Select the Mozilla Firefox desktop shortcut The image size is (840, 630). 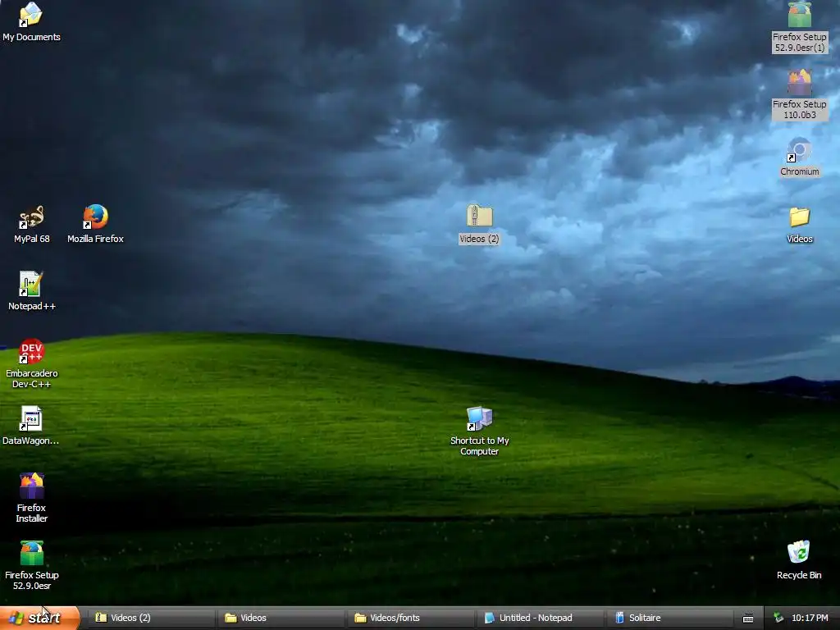coord(95,225)
